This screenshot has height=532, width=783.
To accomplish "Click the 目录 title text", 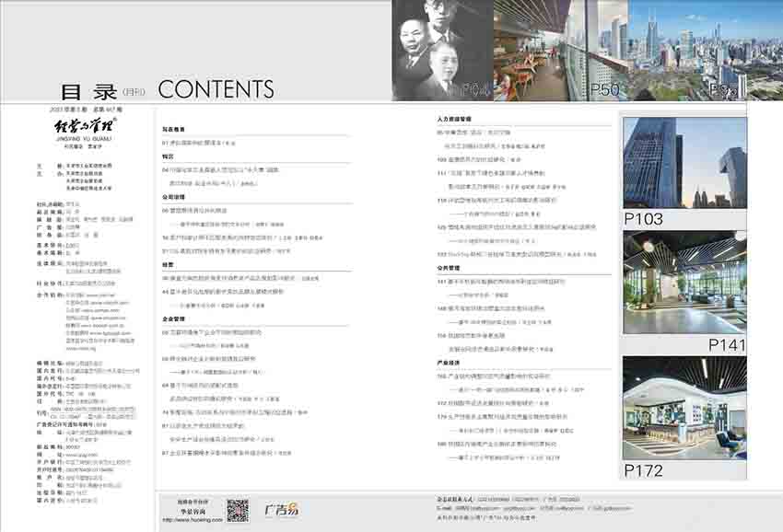I will click(x=88, y=91).
